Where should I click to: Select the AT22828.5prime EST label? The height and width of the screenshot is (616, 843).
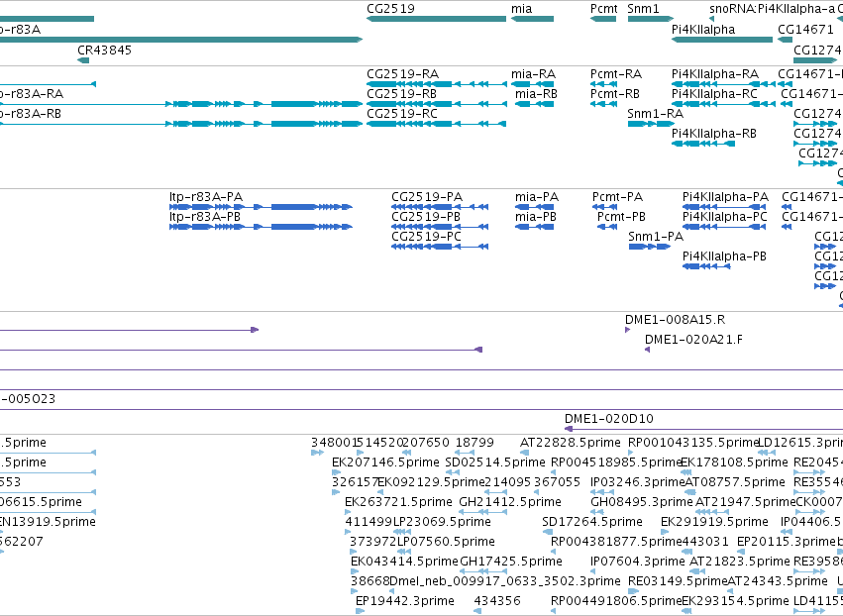[x=571, y=443]
